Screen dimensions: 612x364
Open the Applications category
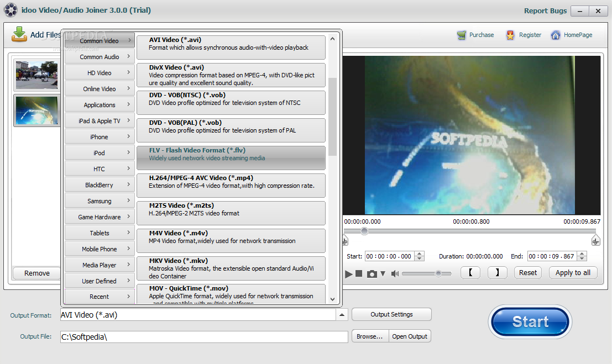pos(100,104)
